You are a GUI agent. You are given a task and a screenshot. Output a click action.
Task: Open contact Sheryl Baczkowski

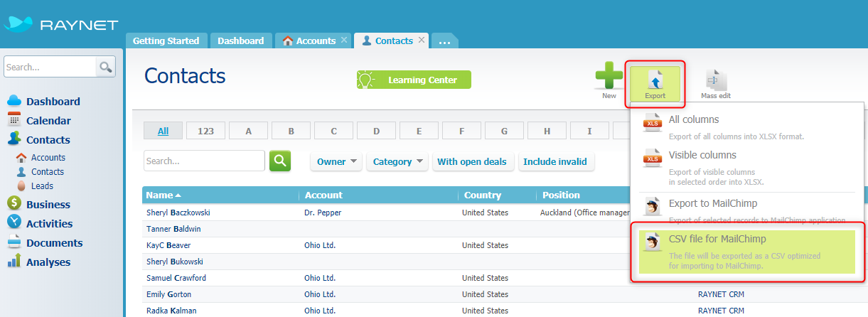(x=178, y=213)
